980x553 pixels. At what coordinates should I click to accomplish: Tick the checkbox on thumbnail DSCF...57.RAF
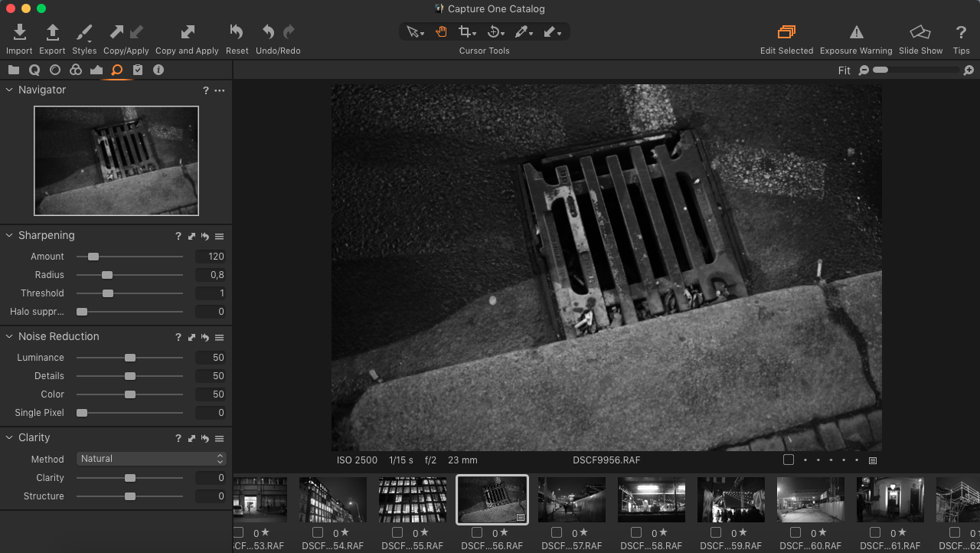click(x=556, y=532)
